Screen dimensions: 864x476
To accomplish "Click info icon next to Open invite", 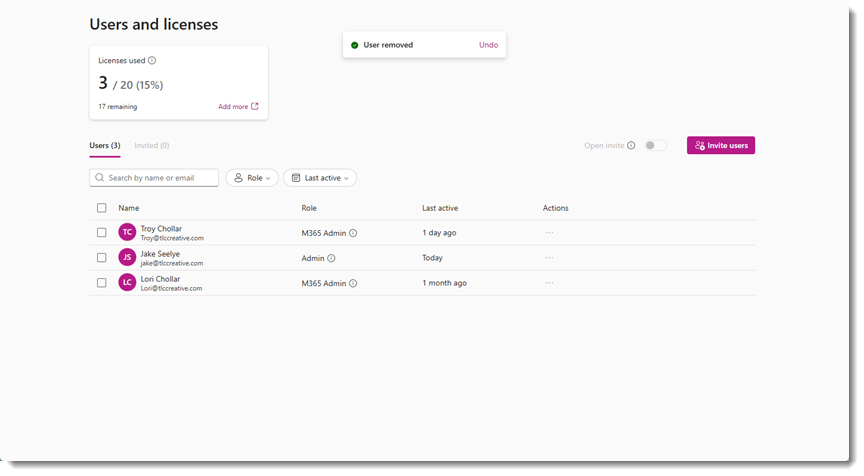I will tap(631, 146).
